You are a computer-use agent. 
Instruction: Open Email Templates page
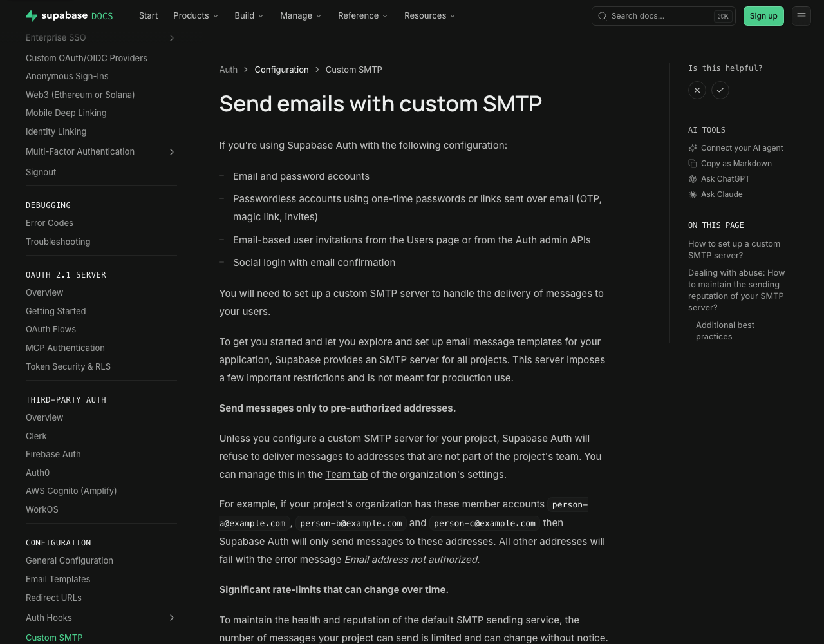pos(58,579)
